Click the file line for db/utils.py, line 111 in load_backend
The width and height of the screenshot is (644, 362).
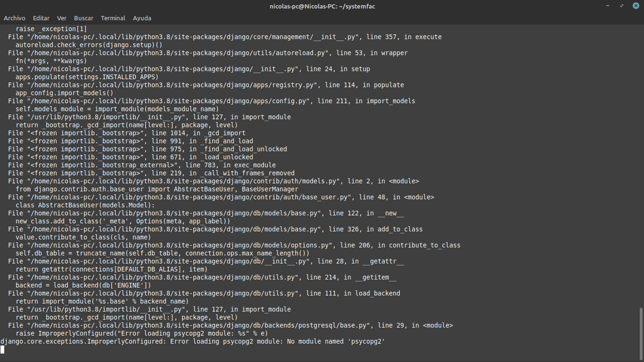204,293
